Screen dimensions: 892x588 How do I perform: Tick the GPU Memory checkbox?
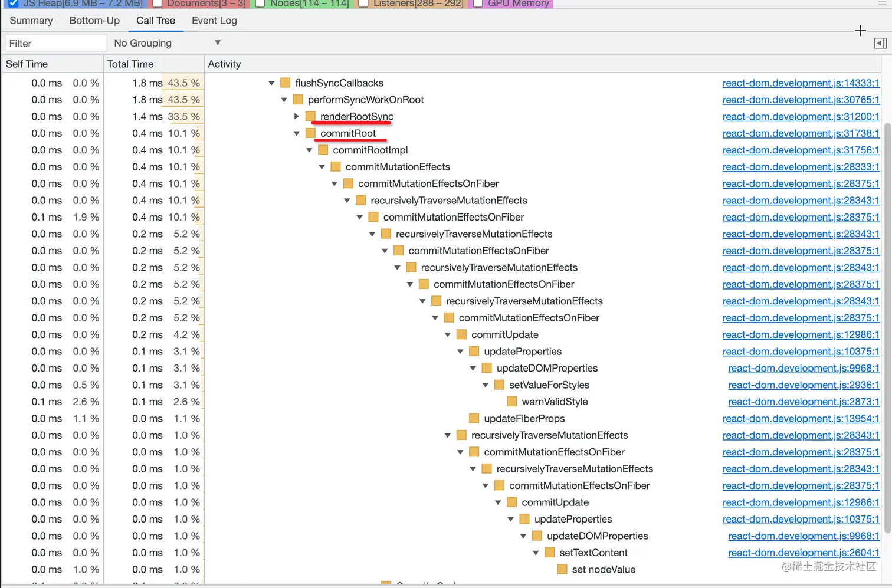pyautogui.click(x=478, y=4)
